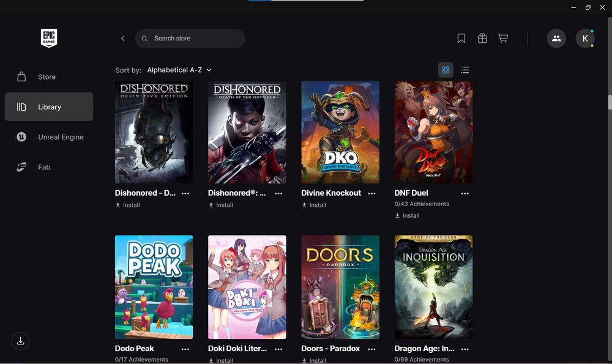Open Dishonored Death of the Outsider cover
The image size is (612, 364).
pos(247,132)
